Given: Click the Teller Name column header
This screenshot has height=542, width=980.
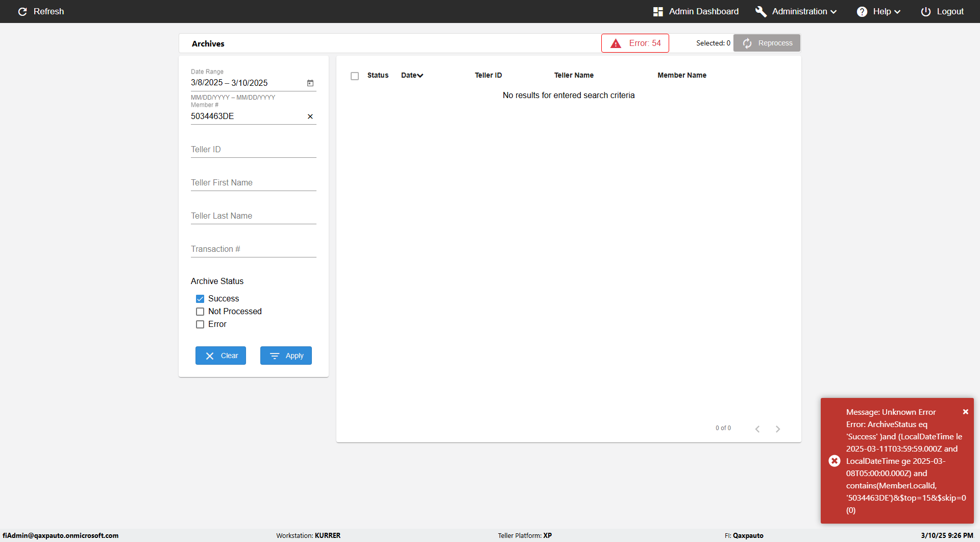Looking at the screenshot, I should pos(574,75).
